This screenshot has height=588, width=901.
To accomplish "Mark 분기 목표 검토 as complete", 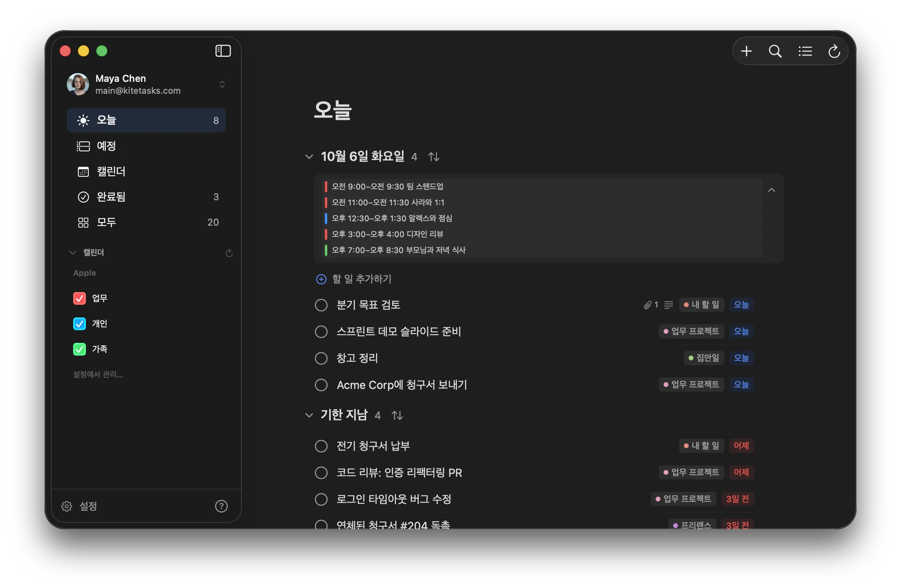I will 321,305.
